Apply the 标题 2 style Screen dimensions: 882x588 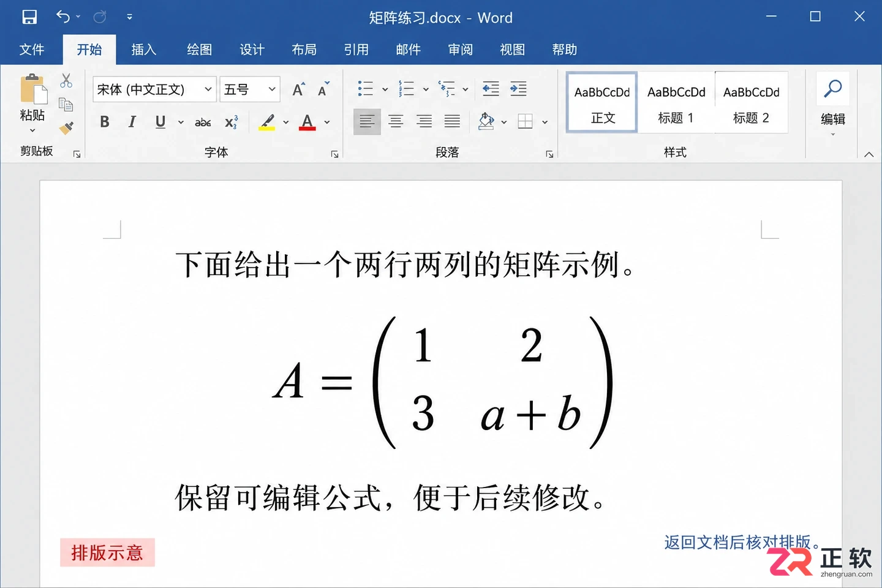(x=751, y=102)
